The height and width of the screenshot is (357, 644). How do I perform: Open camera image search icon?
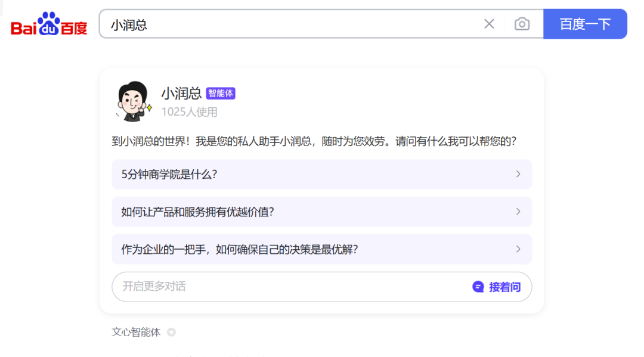tap(522, 24)
